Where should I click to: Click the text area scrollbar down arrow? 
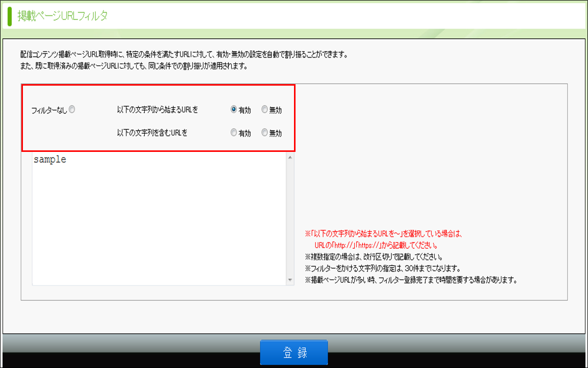coord(290,280)
